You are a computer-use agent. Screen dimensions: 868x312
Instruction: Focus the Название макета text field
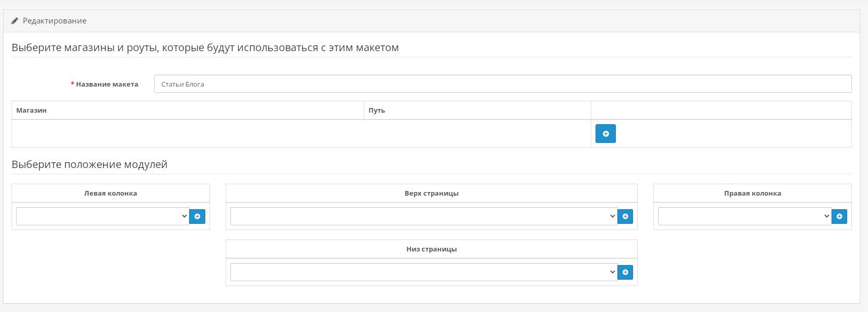pyautogui.click(x=503, y=84)
